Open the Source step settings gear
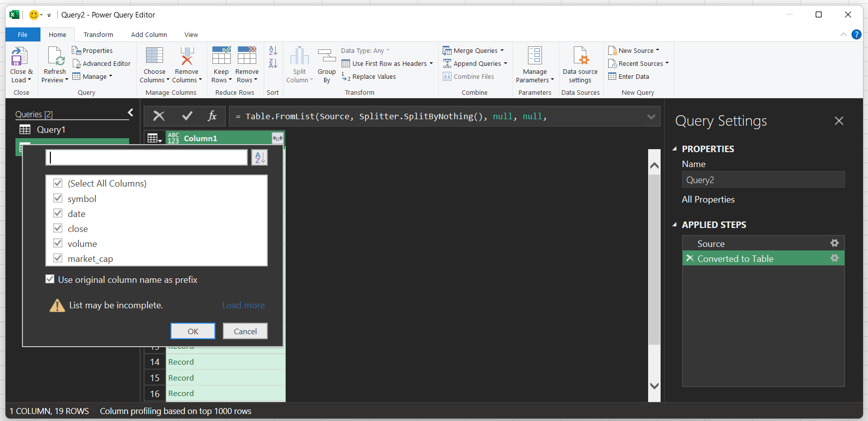 pyautogui.click(x=835, y=243)
